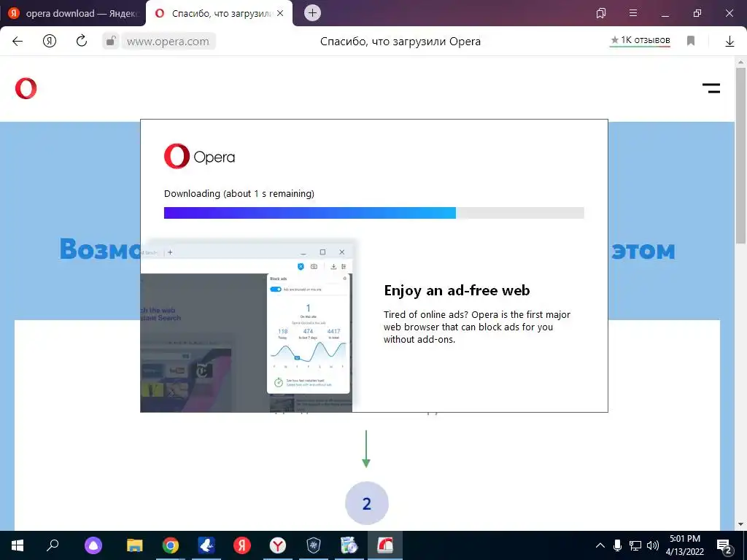
Task: Open the Windows Start menu
Action: [18, 545]
